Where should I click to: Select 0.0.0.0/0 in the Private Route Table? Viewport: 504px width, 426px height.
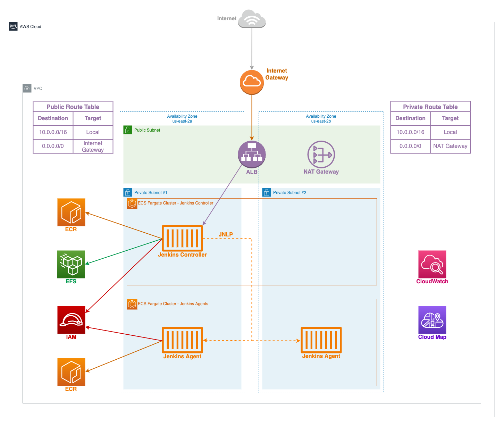coord(410,146)
